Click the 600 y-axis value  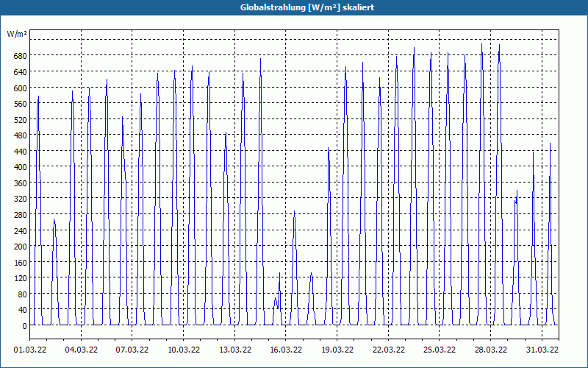click(x=20, y=88)
